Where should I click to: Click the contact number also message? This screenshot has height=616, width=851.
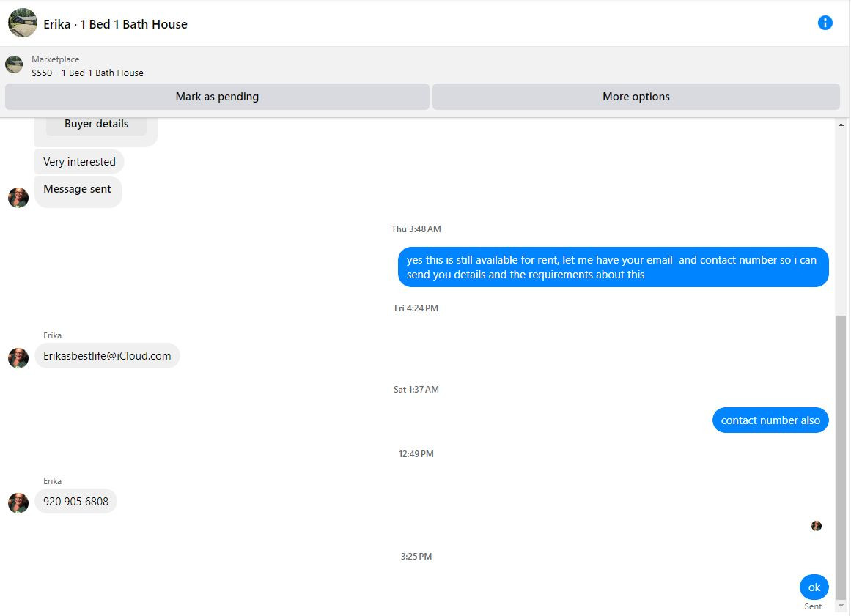(x=770, y=420)
